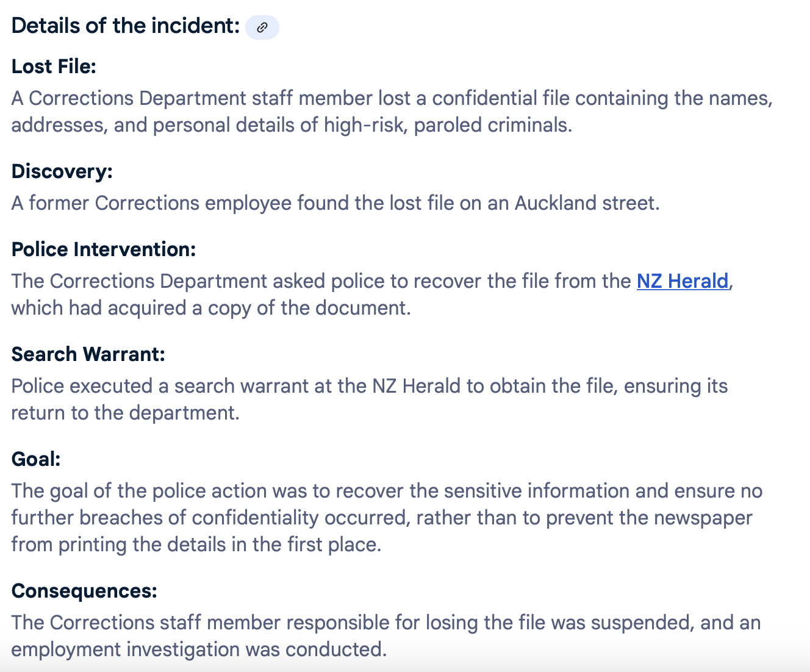Click the "Details of the incident:" heading
Viewport: 810px width, 672px height.
(x=126, y=26)
